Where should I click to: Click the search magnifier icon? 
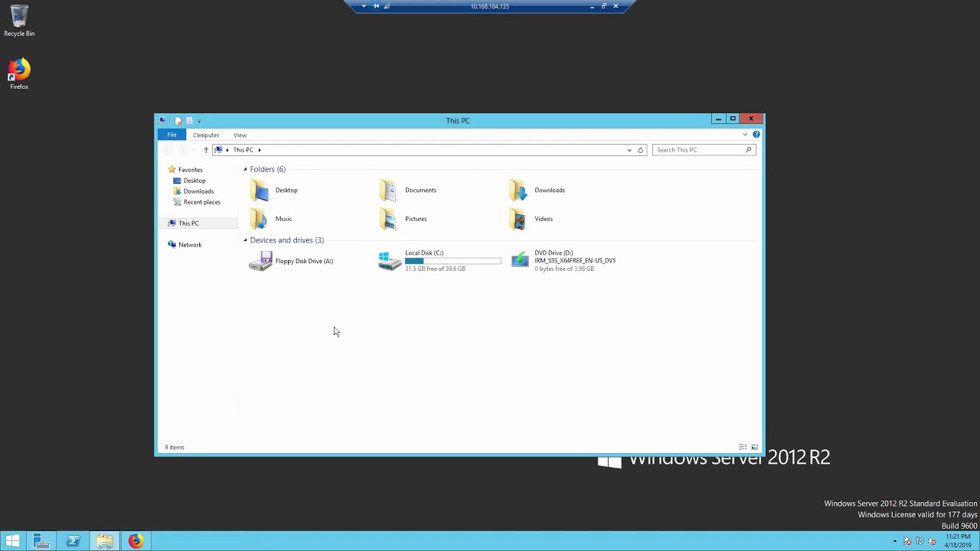pyautogui.click(x=749, y=150)
